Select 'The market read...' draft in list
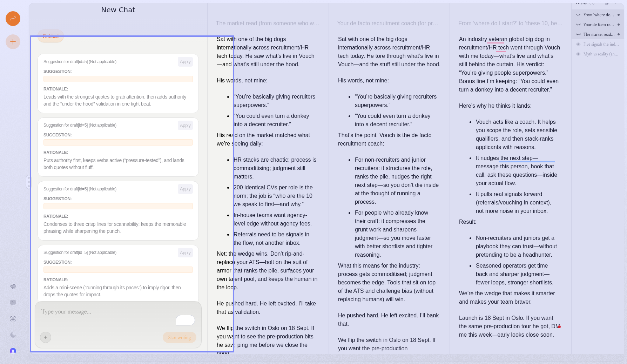 point(598,34)
